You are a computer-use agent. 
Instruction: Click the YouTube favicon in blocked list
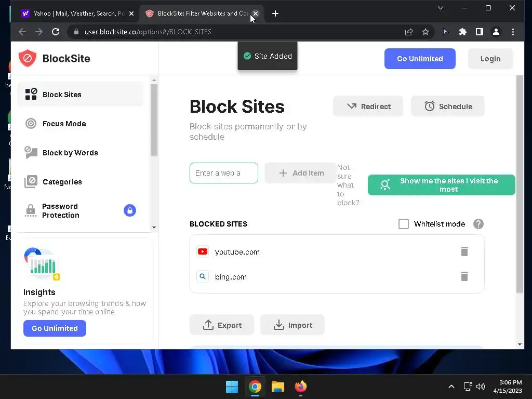coord(203,251)
